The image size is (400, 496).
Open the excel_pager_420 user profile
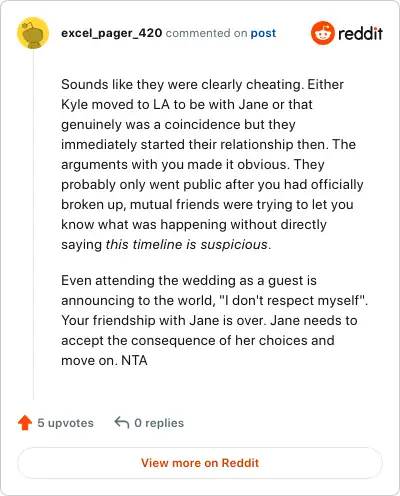(112, 33)
